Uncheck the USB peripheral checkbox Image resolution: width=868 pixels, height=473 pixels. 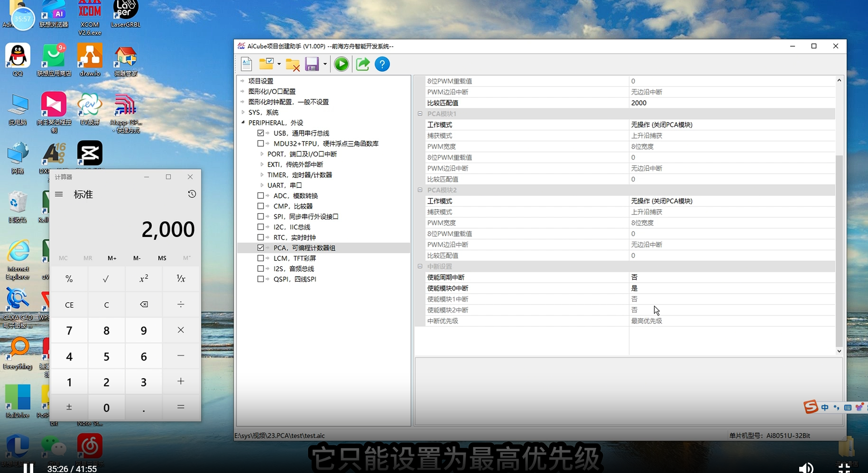[260, 133]
